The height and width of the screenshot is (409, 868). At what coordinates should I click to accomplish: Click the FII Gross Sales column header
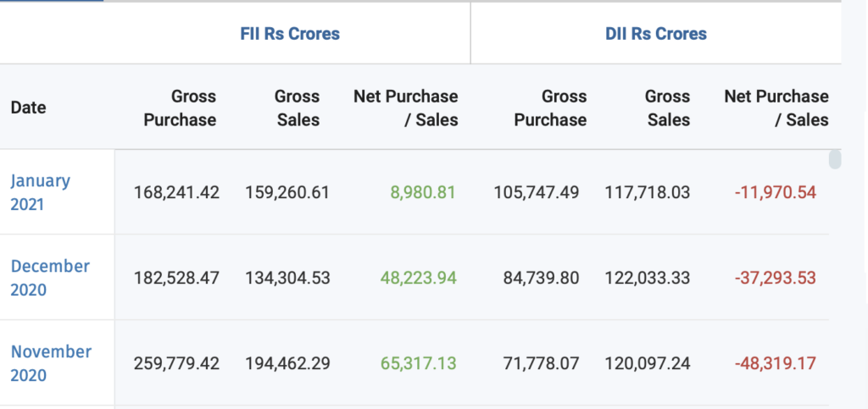pyautogui.click(x=297, y=108)
